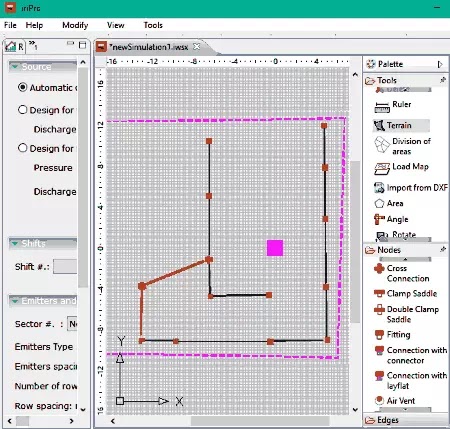Pick the Double Clamp Saddle node

pos(406,314)
